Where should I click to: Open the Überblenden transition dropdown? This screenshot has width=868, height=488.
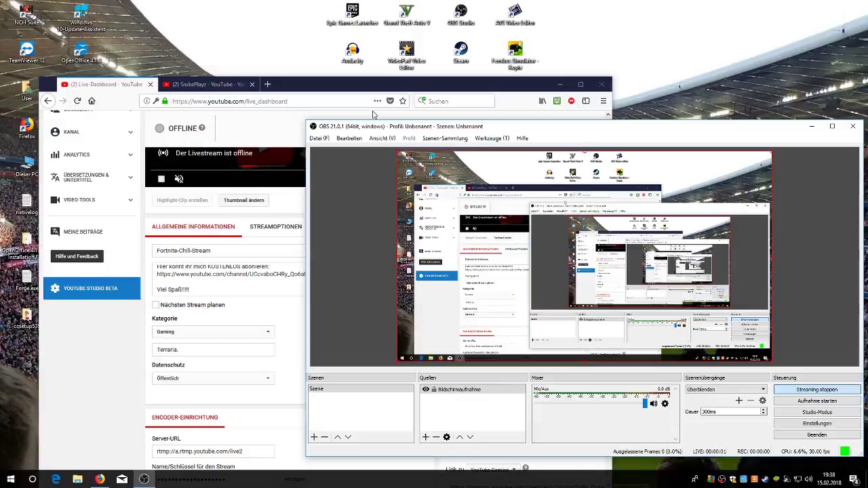coord(726,389)
